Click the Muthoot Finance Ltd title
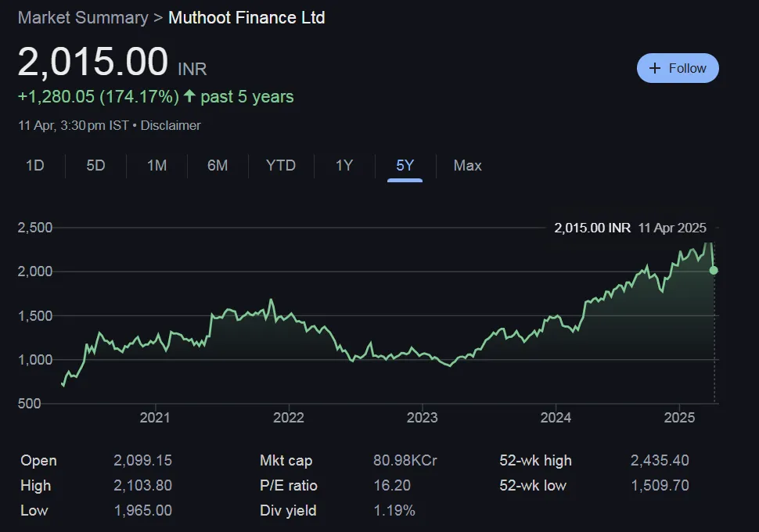This screenshot has height=532, width=759. 246,18
